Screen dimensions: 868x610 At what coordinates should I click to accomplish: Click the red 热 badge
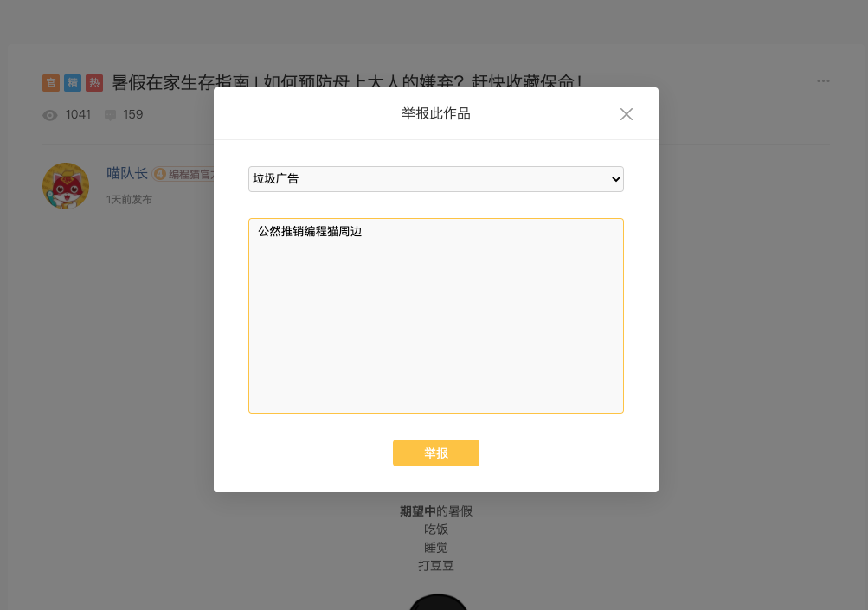[94, 83]
